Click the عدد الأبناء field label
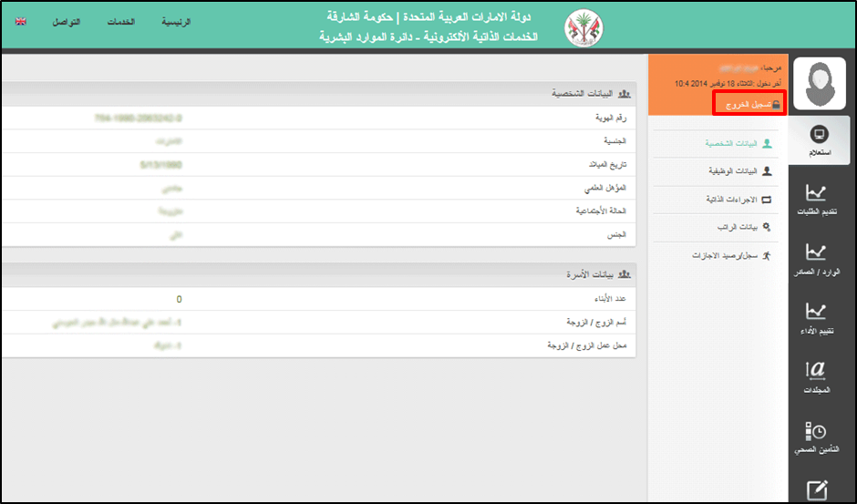This screenshot has width=857, height=504. pyautogui.click(x=611, y=299)
